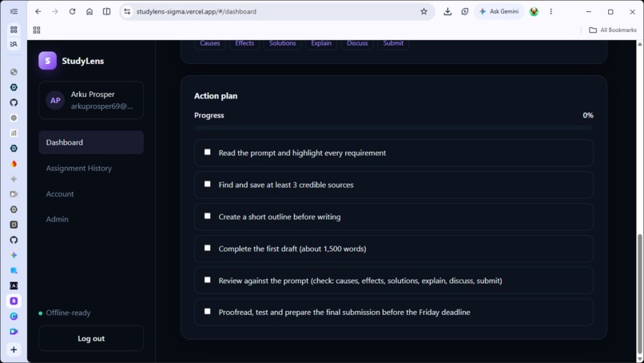Click the "Offline-ready" status text
644x363 pixels.
tap(68, 313)
